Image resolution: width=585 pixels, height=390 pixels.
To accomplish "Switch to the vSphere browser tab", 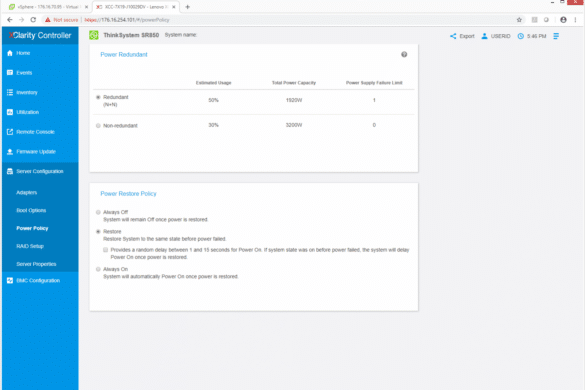I will [x=48, y=7].
